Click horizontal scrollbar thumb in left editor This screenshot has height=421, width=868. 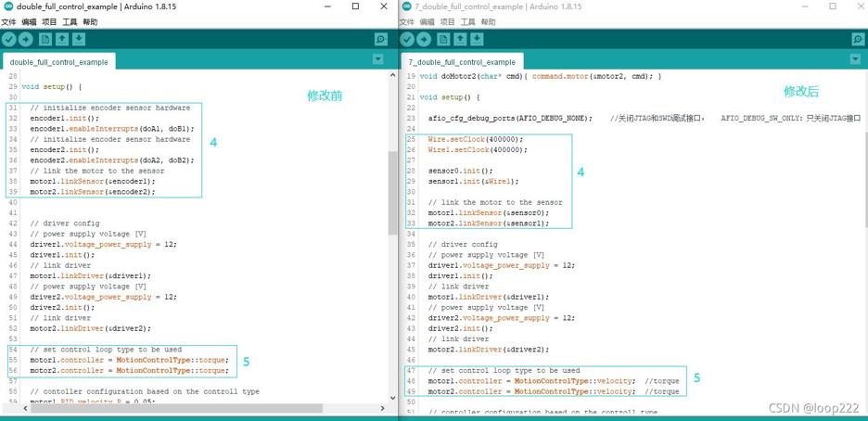click(176, 408)
